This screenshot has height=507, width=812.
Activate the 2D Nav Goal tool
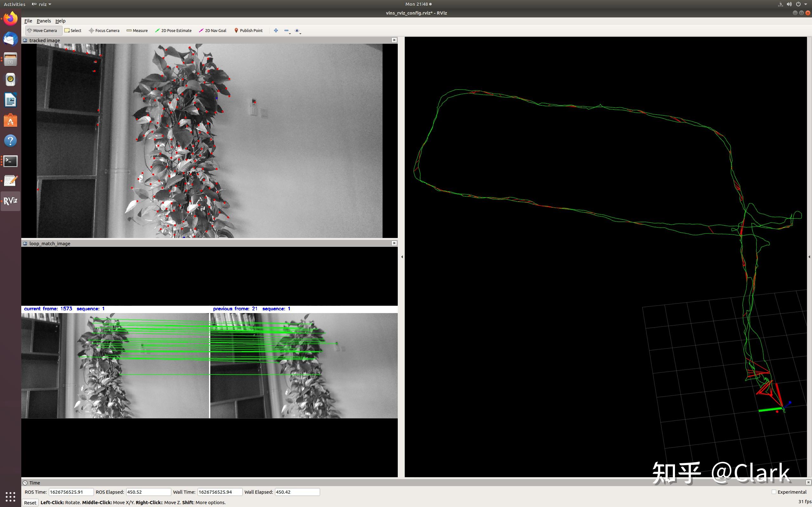[213, 30]
